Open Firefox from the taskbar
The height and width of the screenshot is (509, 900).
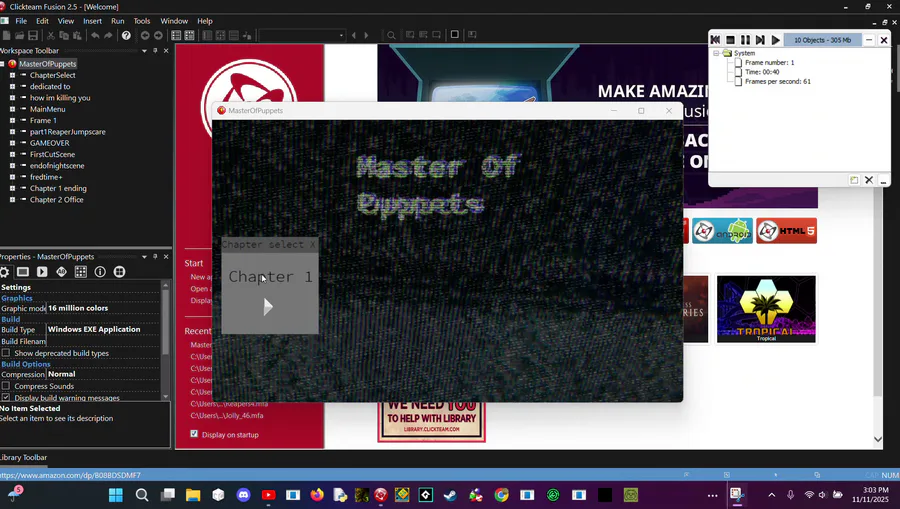pyautogui.click(x=317, y=495)
